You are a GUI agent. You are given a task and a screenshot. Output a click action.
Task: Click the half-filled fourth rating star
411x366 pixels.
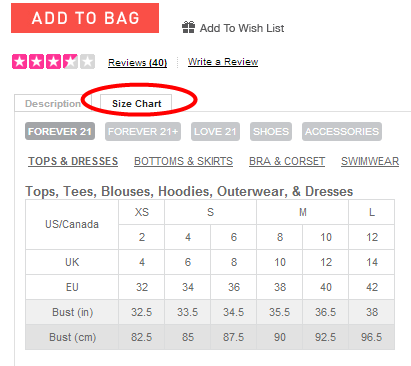click(x=70, y=62)
